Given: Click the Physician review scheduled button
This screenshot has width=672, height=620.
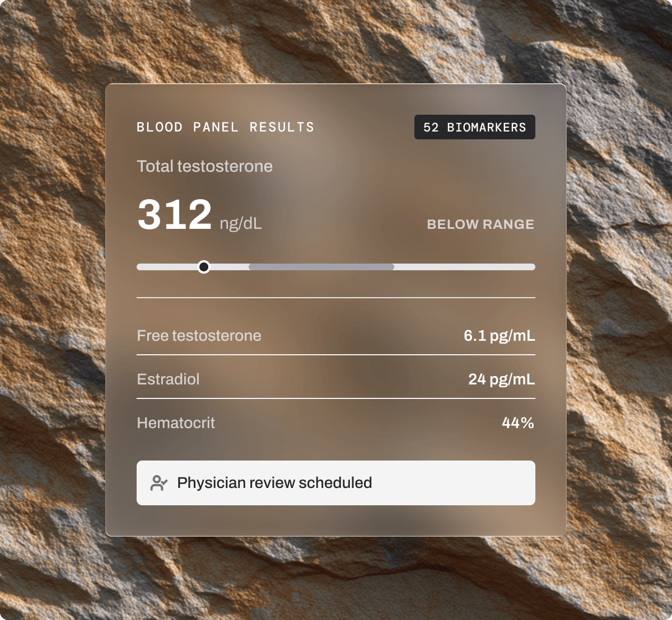Looking at the screenshot, I should point(336,483).
